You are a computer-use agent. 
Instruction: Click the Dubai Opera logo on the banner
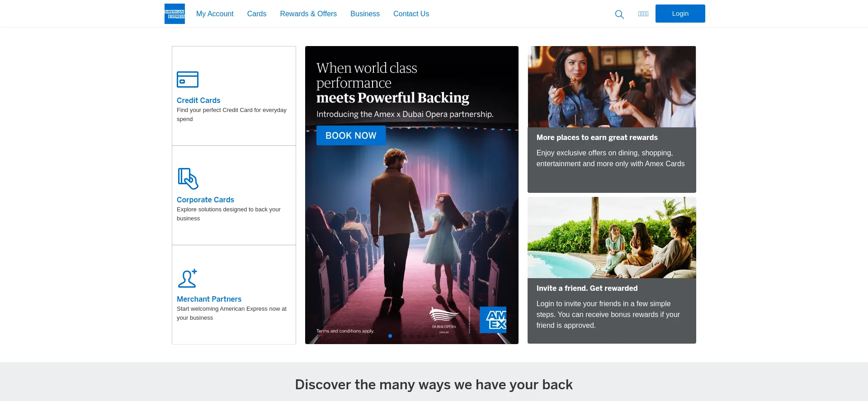444,320
